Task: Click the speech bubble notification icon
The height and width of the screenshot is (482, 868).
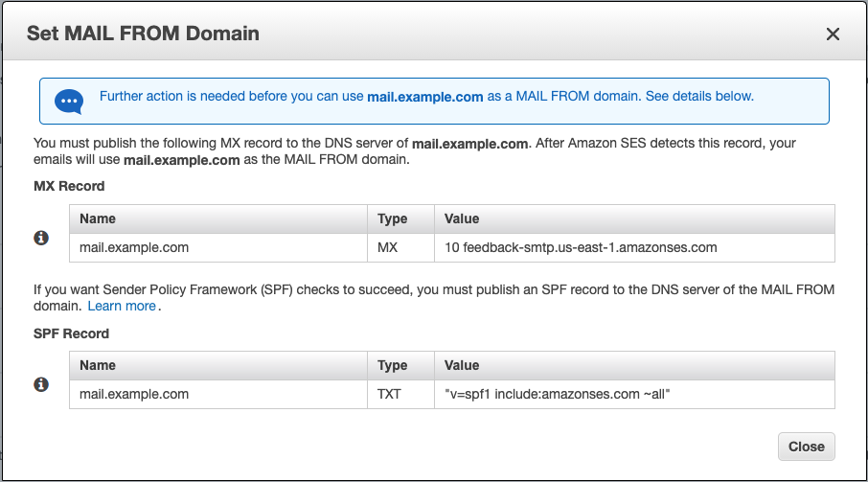Action: coord(69,101)
